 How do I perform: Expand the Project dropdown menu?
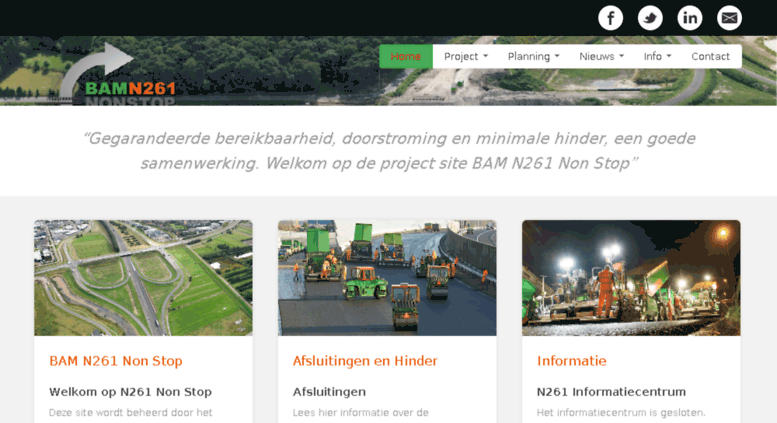pos(466,56)
